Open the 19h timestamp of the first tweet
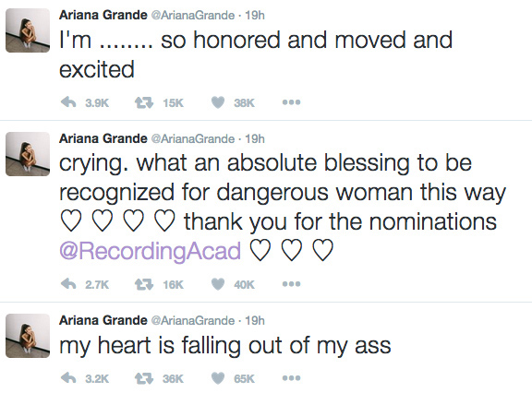Image resolution: width=532 pixels, height=393 pixels. pos(255,16)
